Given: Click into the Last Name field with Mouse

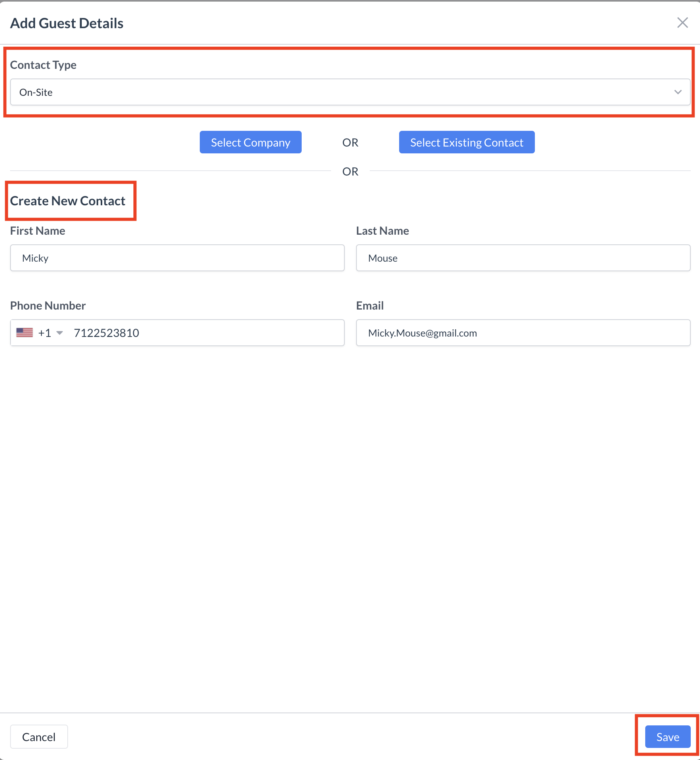Looking at the screenshot, I should coord(523,258).
